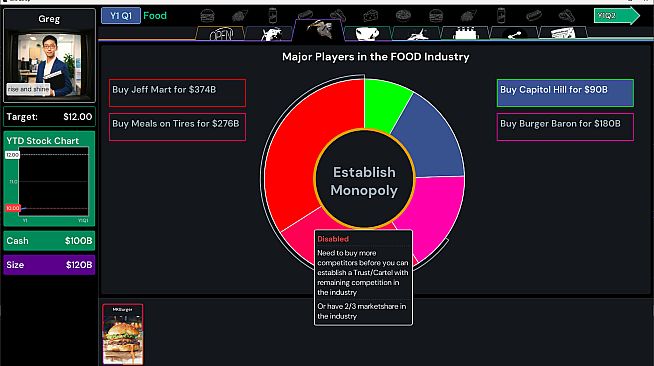
Task: Open the OPEN sign tab
Action: [x=221, y=34]
